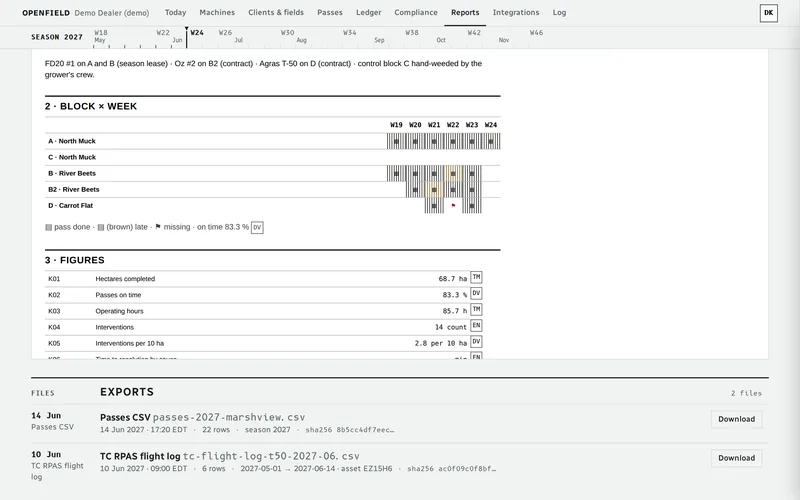
Task: Jump to W46 on the season timeline
Action: 536,33
